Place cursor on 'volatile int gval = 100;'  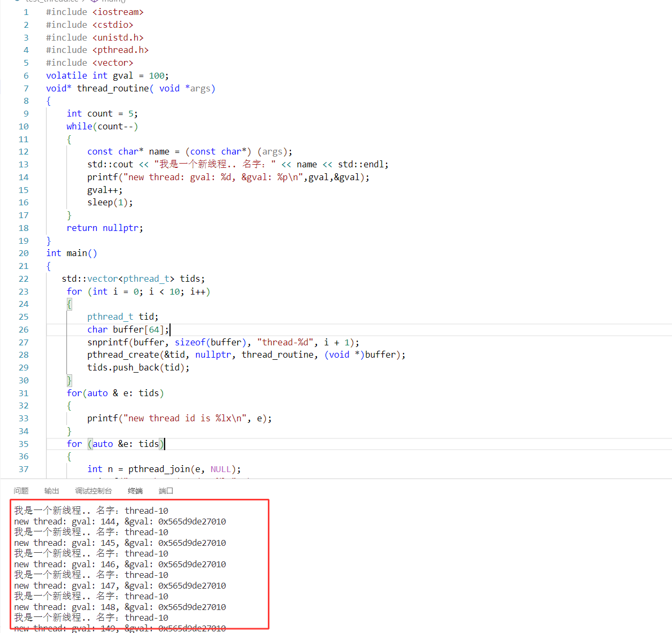point(107,75)
